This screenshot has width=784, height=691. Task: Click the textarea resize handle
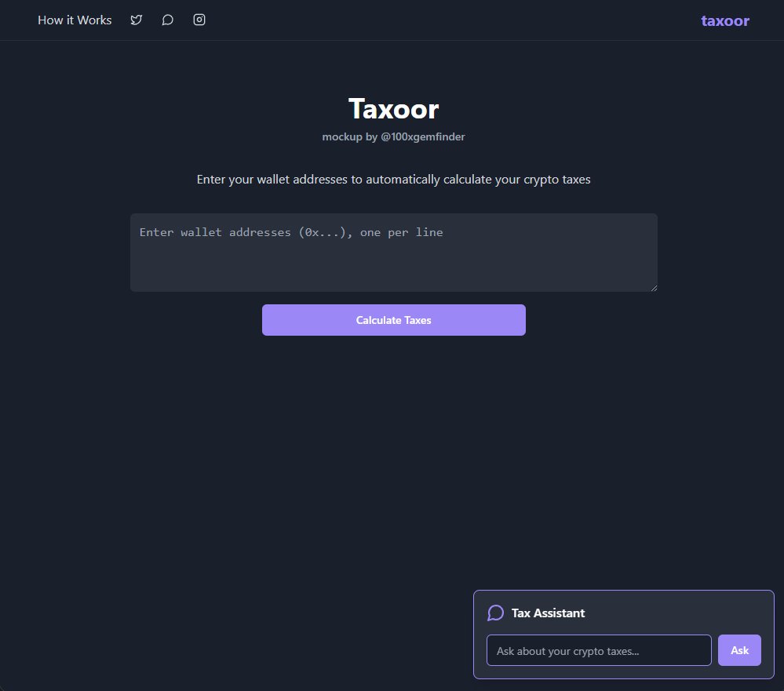click(654, 289)
